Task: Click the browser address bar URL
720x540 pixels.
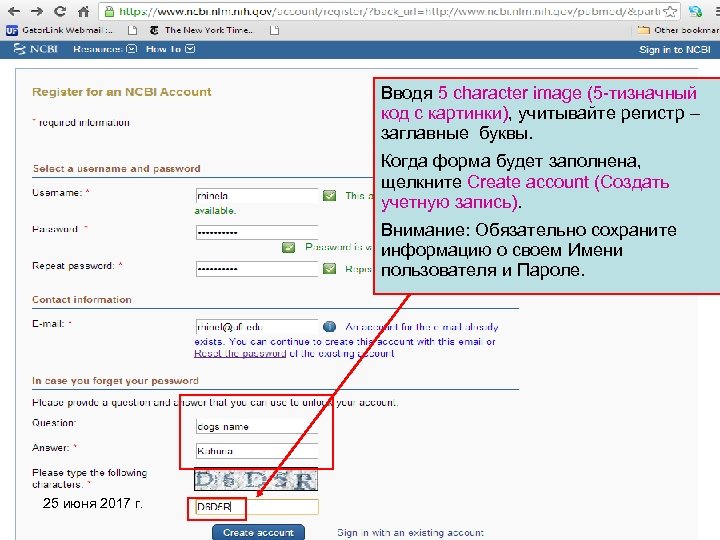Action: point(389,11)
